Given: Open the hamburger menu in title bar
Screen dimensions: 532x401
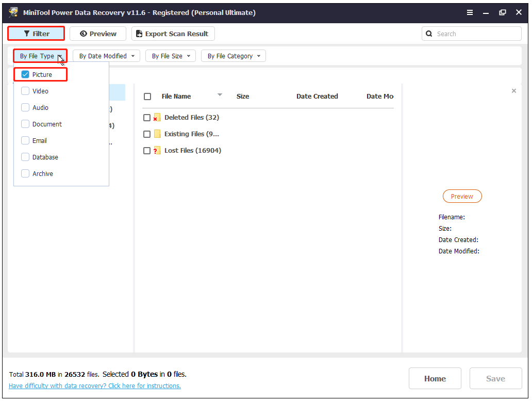Looking at the screenshot, I should [x=470, y=12].
